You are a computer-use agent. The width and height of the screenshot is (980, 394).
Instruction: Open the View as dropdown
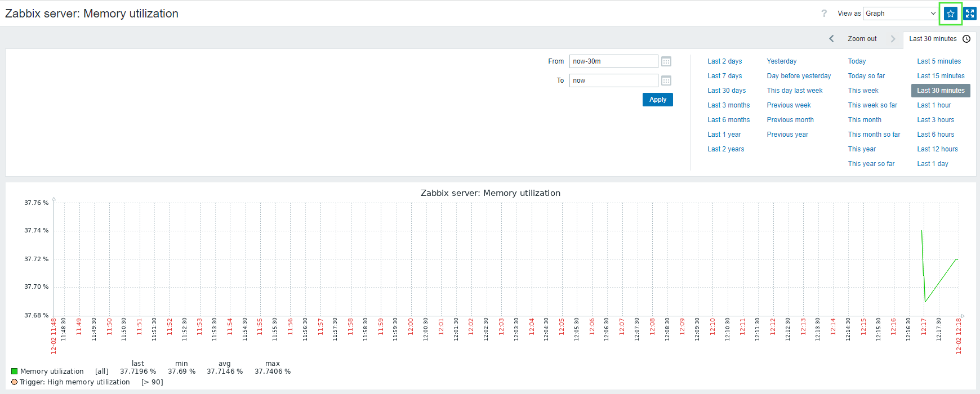tap(901, 14)
